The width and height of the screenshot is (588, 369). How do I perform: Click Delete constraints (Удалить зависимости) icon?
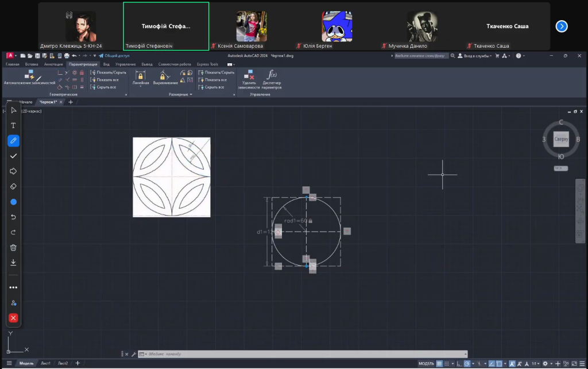tap(249, 75)
